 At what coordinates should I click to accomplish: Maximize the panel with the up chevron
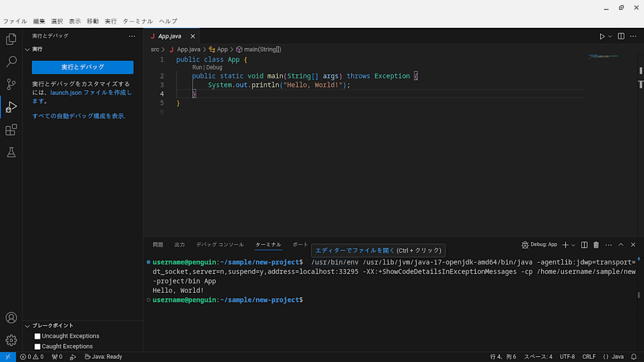tap(621, 245)
